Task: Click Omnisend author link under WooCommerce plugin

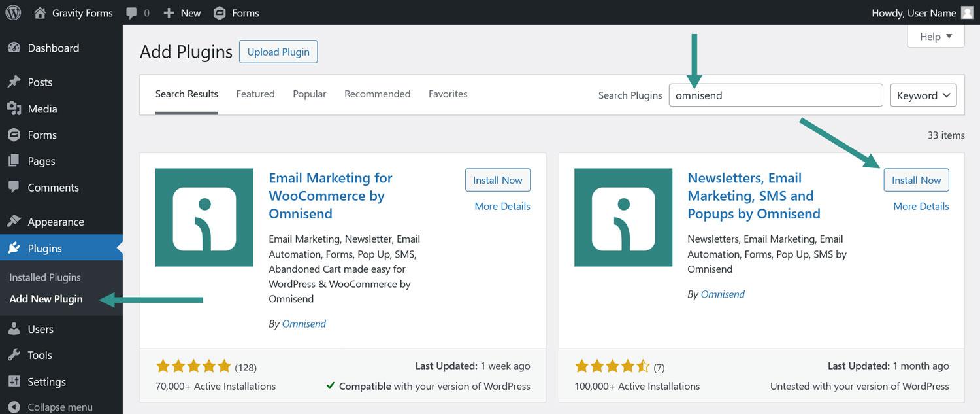Action: (x=304, y=324)
